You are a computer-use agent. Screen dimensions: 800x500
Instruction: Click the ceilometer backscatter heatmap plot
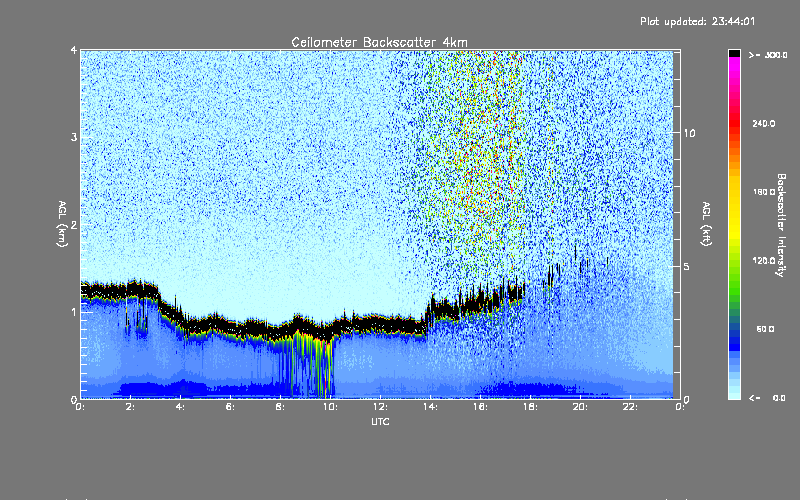click(x=377, y=224)
